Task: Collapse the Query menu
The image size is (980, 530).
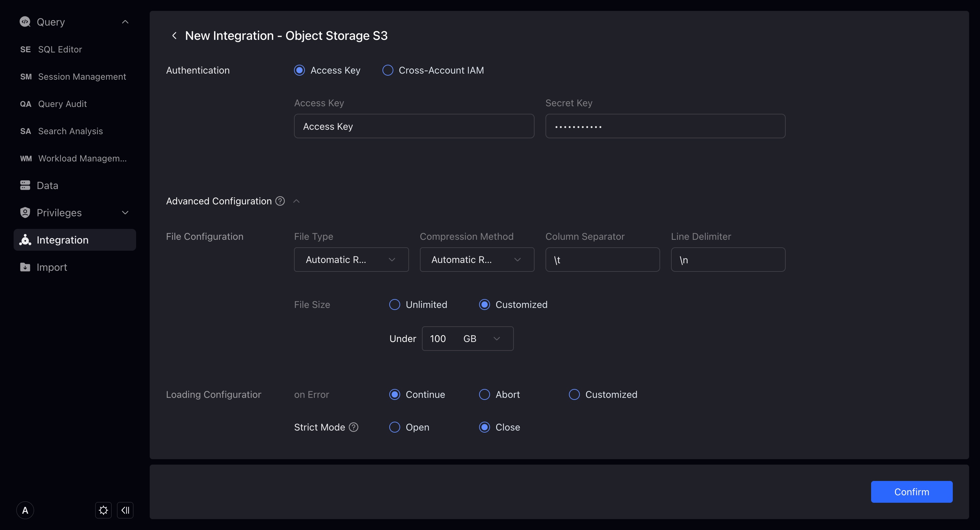Action: click(x=125, y=22)
